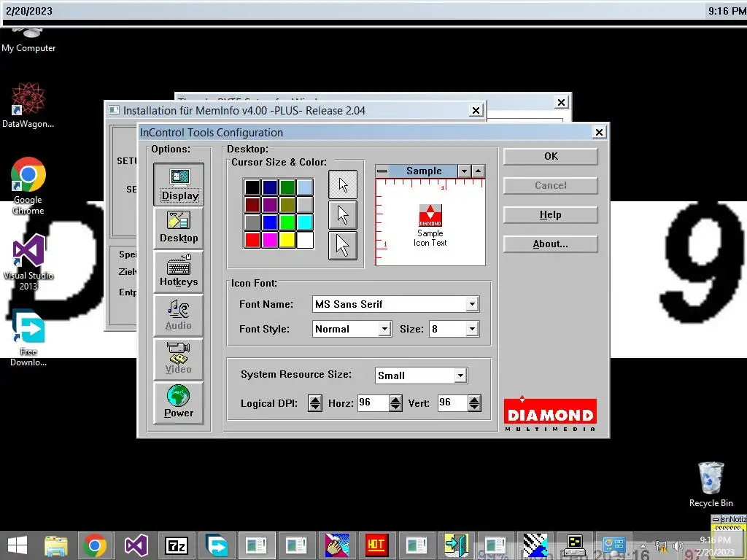This screenshot has width=747, height=560.
Task: Choose the largest cursor size
Action: click(343, 246)
